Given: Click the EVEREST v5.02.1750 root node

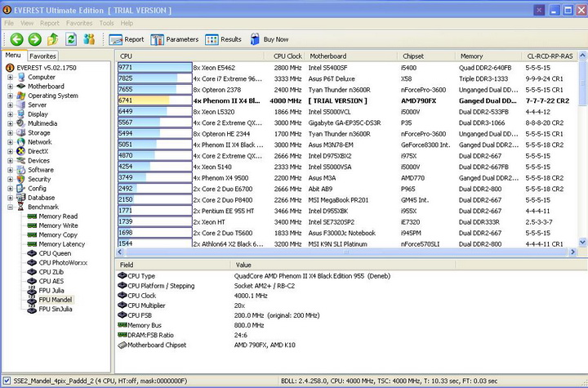Looking at the screenshot, I should [46, 68].
